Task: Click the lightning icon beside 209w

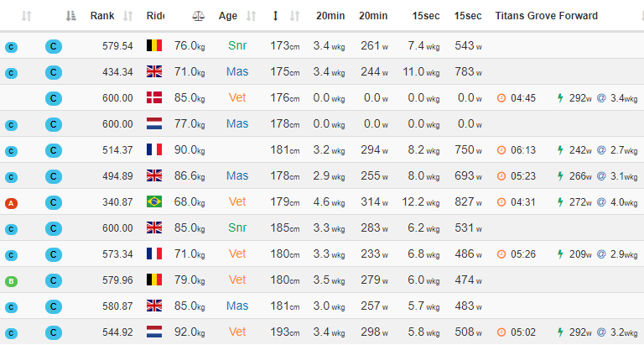Action: (x=560, y=254)
